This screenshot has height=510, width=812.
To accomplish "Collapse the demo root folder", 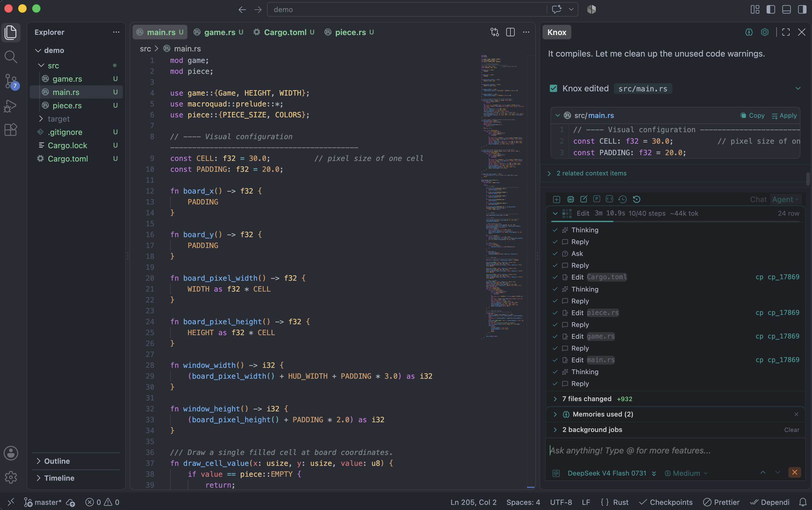I will pos(38,50).
